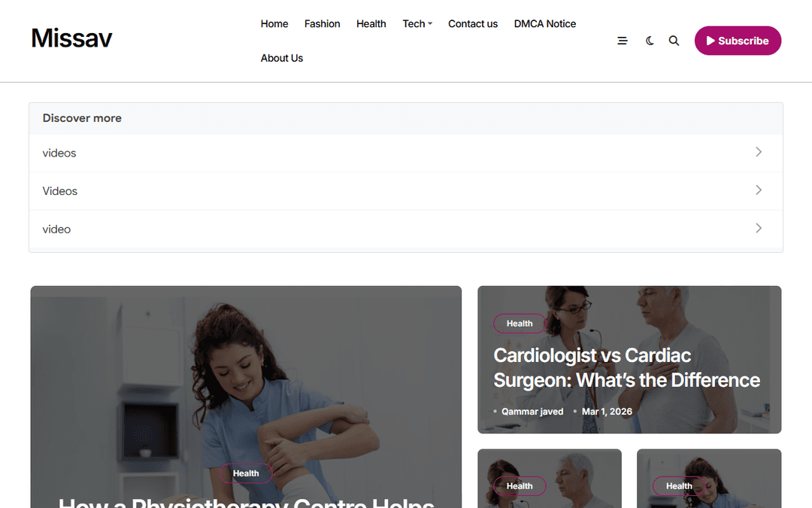Screen dimensions: 812x508
Task: Open the hamburger menu icon
Action: coord(623,41)
